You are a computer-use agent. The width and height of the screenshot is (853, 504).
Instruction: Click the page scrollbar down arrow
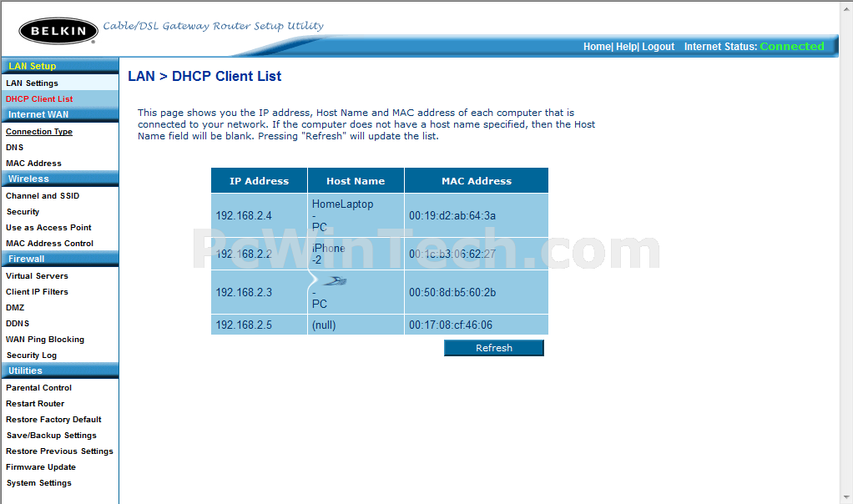pos(846,497)
